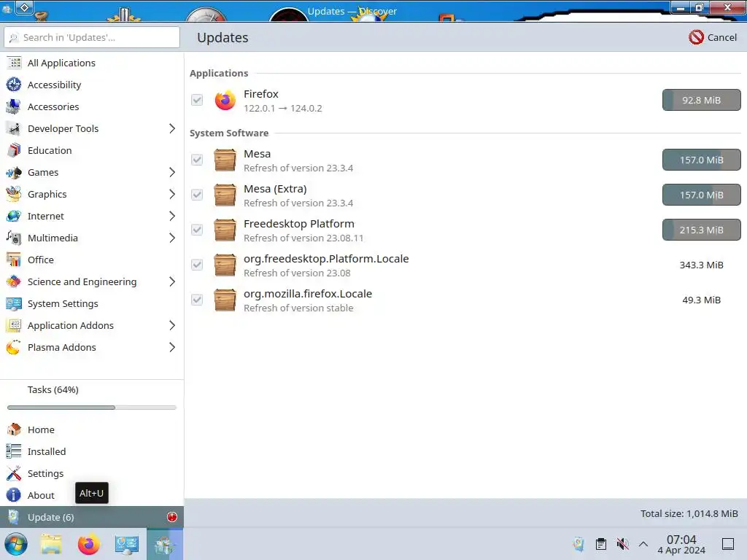Screen dimensions: 747x560
Task: Click the Firefox app icon in updates list
Action: (225, 100)
